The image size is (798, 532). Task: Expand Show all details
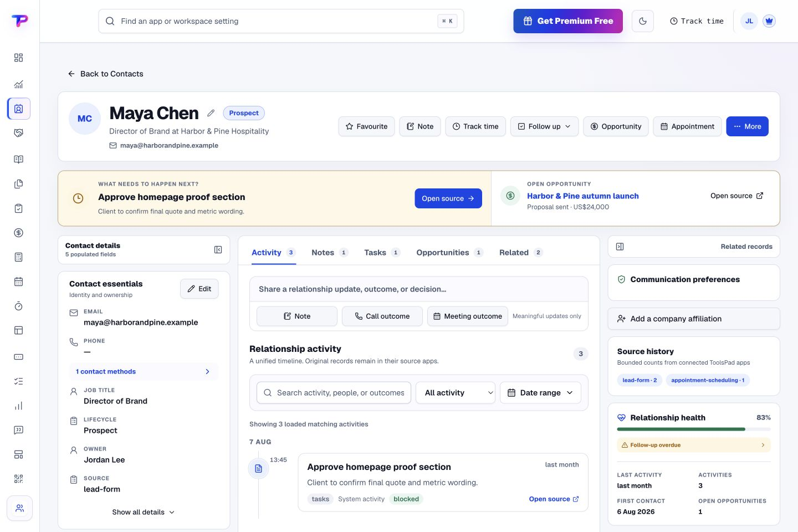[144, 512]
